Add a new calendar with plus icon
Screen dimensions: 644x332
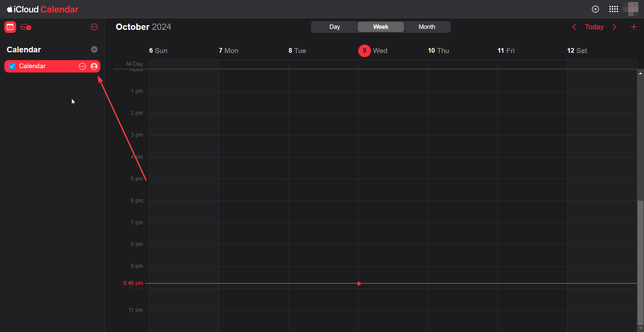coord(94,49)
